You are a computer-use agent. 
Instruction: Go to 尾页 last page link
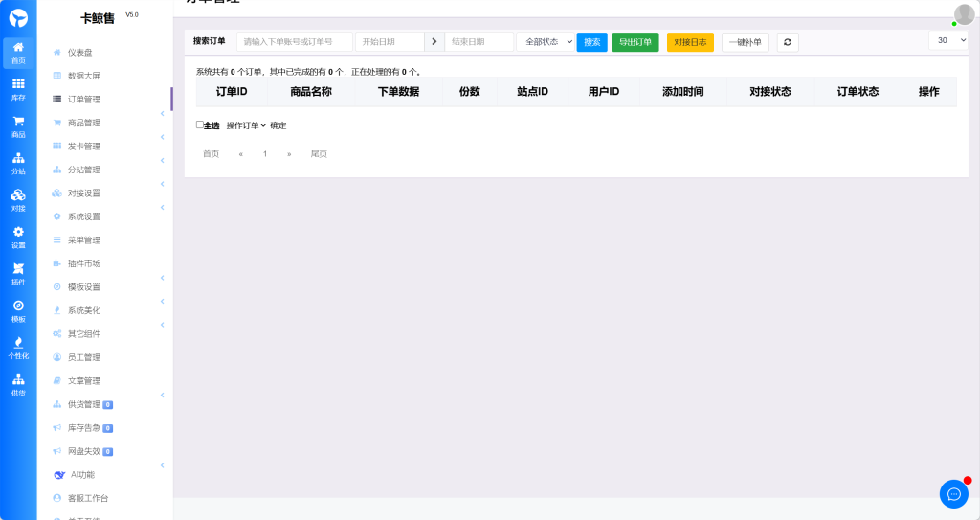[319, 154]
